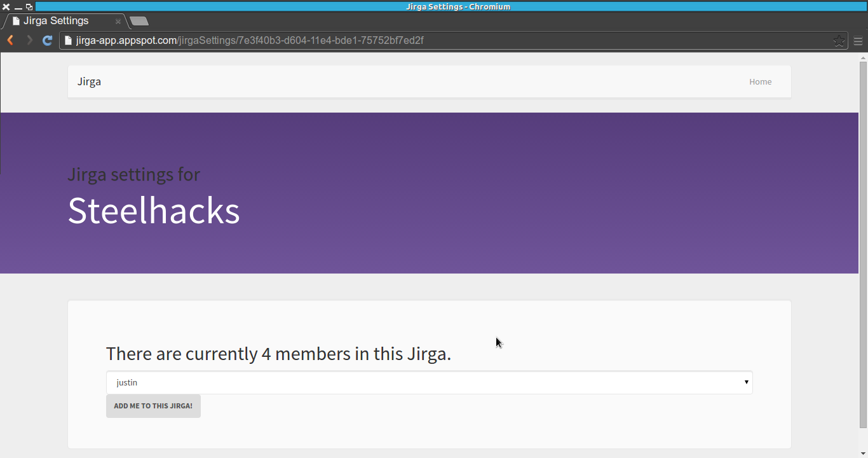The width and height of the screenshot is (868, 458).
Task: Go back with the browser back arrow
Action: click(x=10, y=41)
